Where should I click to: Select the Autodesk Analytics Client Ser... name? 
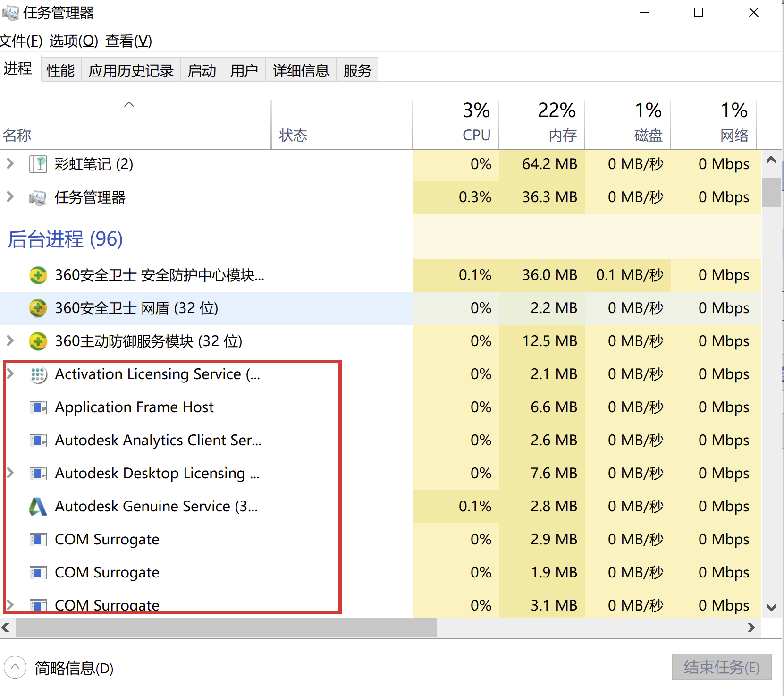coord(158,440)
